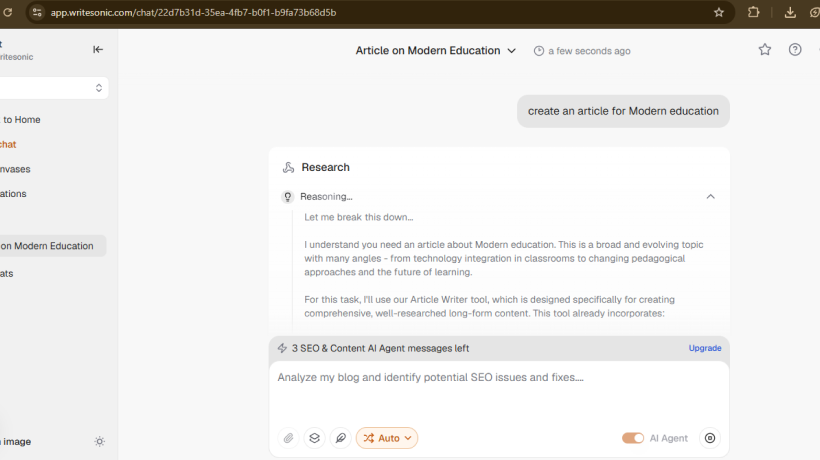Click the 'Let me break this down...' text
Viewport: 820px width, 460px height.
click(x=359, y=217)
